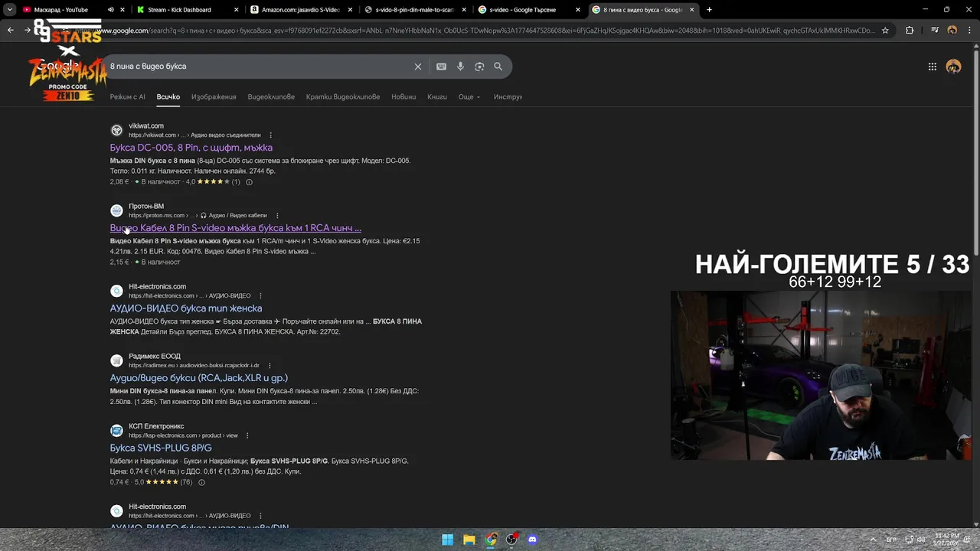Open Видео Кабел 8 Pin S-video result
Image resolution: width=980 pixels, height=551 pixels.
point(235,228)
